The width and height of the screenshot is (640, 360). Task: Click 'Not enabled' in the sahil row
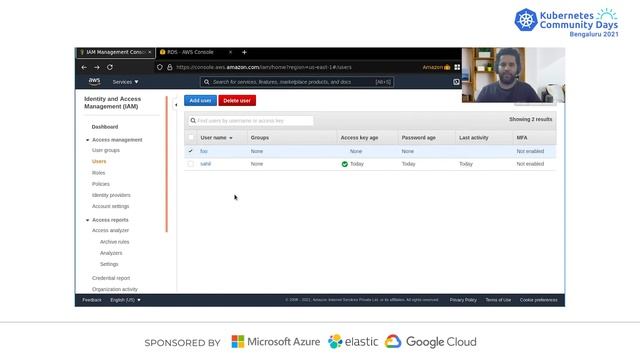(530, 164)
